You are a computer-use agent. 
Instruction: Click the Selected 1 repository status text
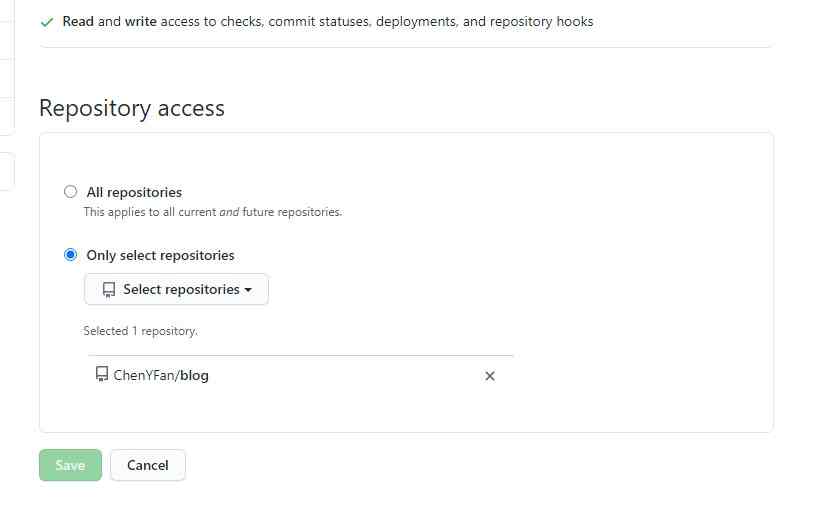coord(140,331)
